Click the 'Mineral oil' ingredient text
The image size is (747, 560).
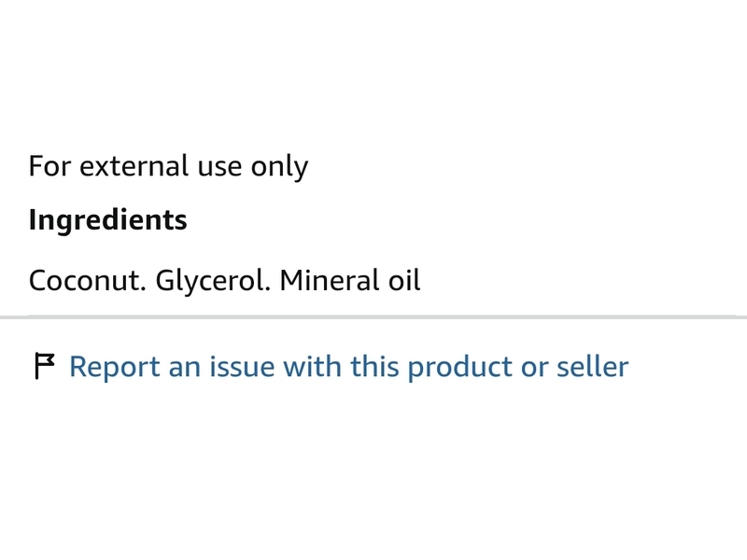coord(350,281)
